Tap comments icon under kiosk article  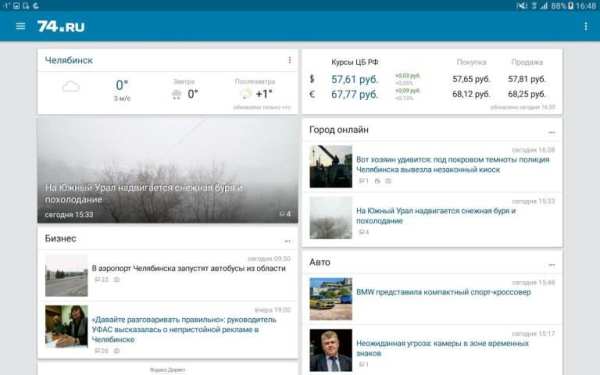(x=364, y=181)
